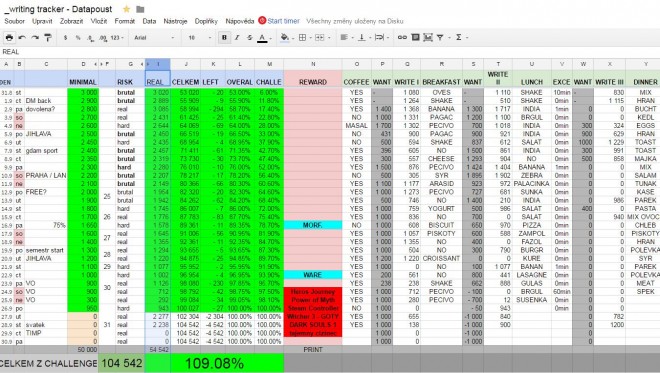
Task: Click the redo arrow icon
Action: pyautogui.click(x=35, y=37)
